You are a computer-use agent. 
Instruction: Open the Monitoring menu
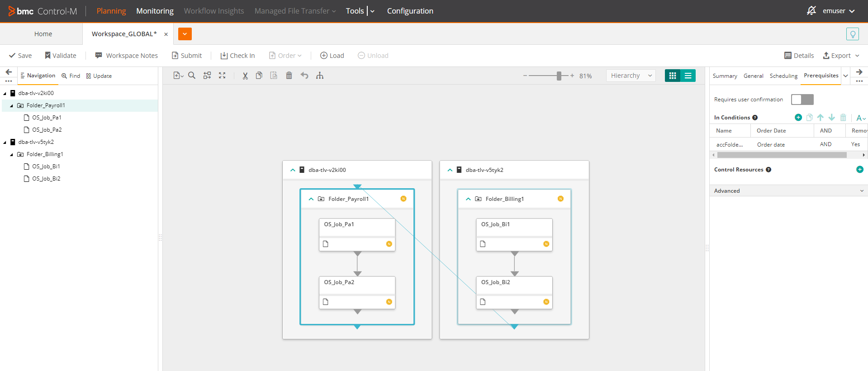155,11
